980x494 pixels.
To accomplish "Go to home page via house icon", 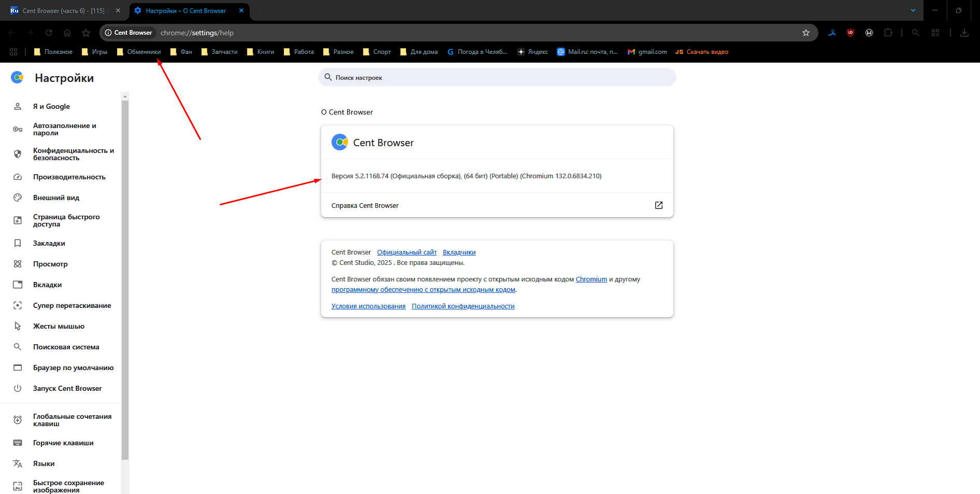I will (67, 33).
